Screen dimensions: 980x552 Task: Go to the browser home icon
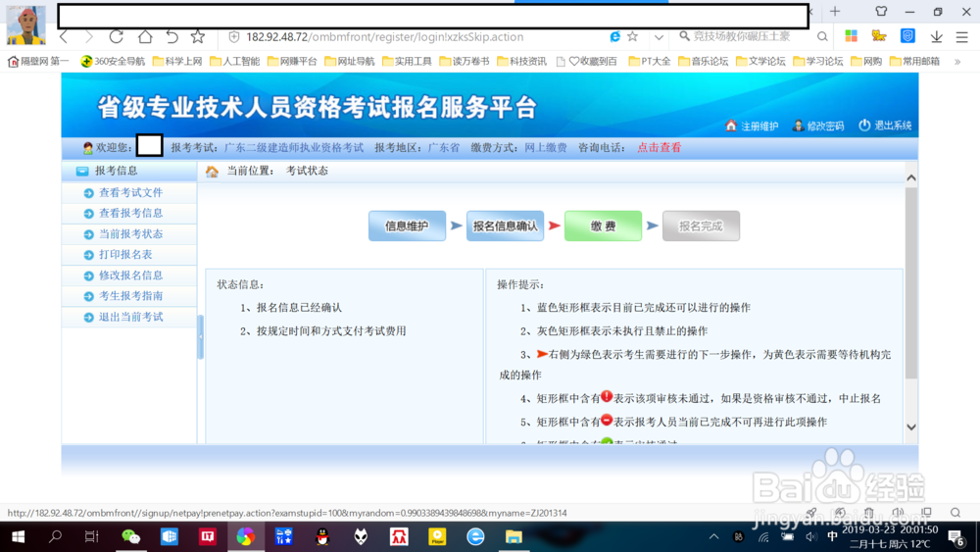(145, 37)
